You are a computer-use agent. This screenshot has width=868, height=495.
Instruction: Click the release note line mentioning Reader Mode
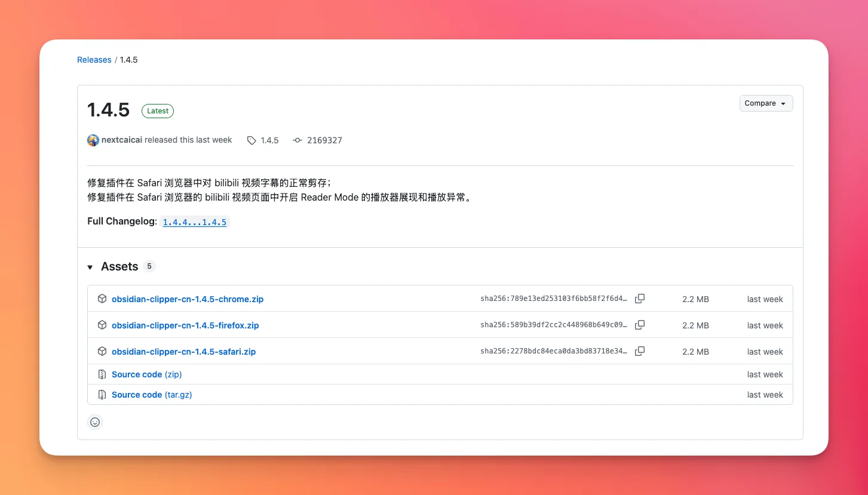point(281,197)
